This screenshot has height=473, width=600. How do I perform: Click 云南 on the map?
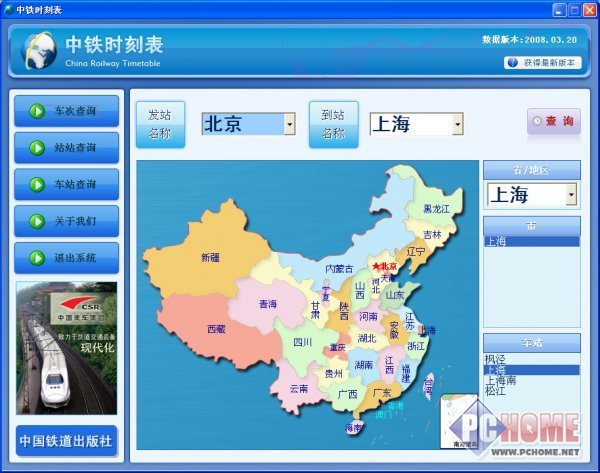click(299, 389)
